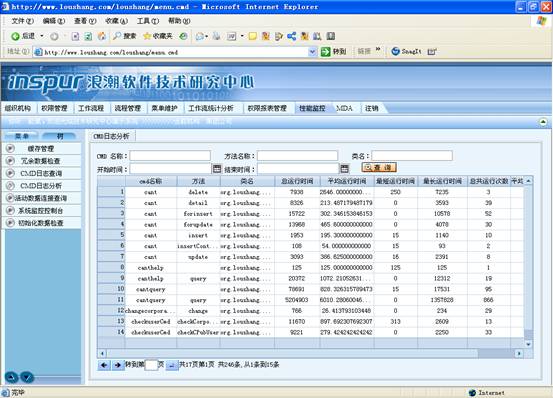Open the 帮助(H) menu

(x=179, y=21)
